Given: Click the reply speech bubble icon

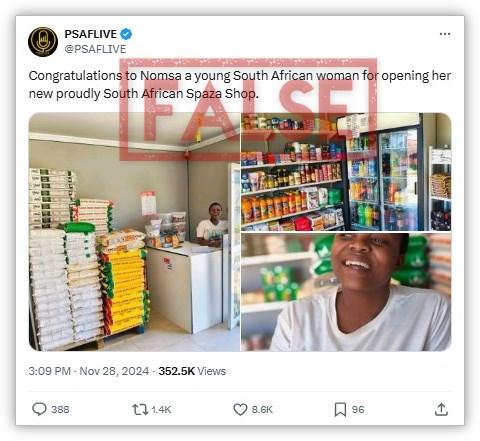Looking at the screenshot, I should (x=39, y=409).
